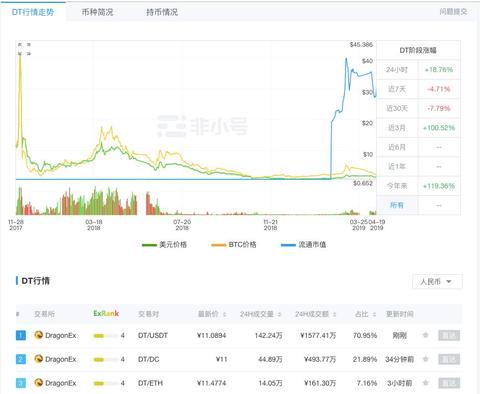480x394 pixels.
Task: Click rank number 3 badge
Action: [x=21, y=383]
